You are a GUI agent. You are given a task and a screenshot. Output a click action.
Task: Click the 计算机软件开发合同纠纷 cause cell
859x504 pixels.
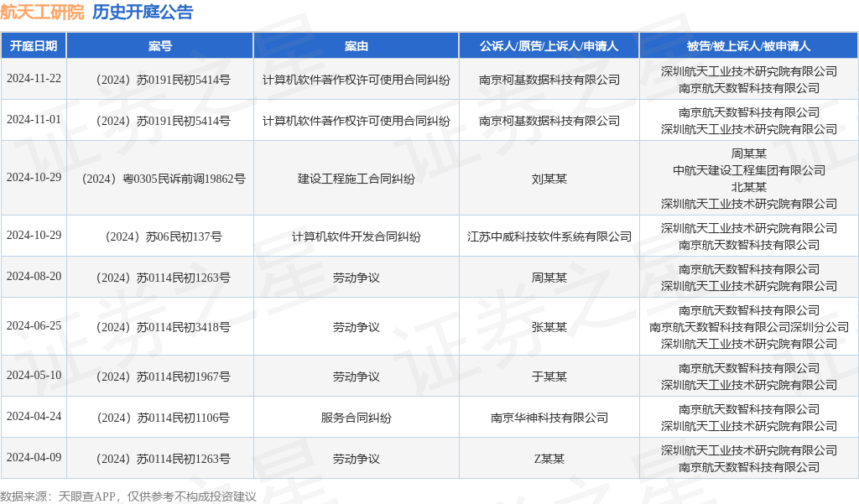tap(356, 236)
